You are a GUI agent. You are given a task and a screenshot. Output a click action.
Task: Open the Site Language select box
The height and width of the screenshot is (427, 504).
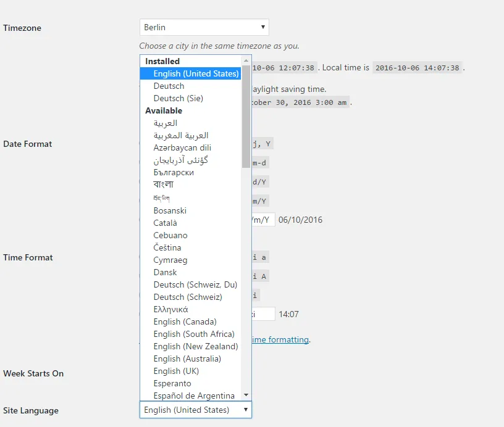[195, 410]
